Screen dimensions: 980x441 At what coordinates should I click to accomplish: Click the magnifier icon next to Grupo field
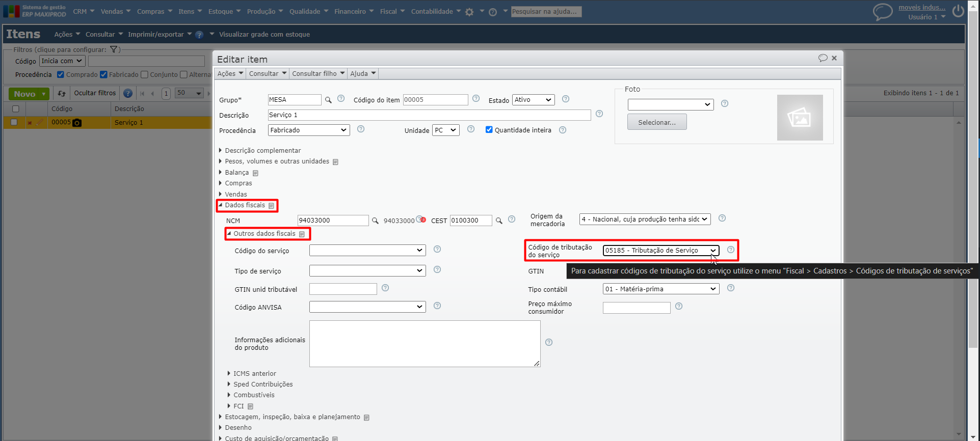coord(328,100)
